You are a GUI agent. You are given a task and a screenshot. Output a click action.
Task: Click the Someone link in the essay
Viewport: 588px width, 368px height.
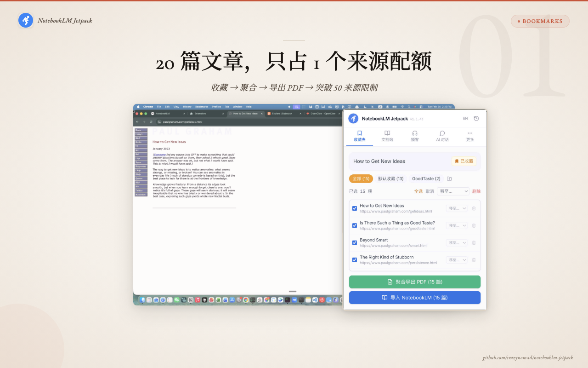159,155
